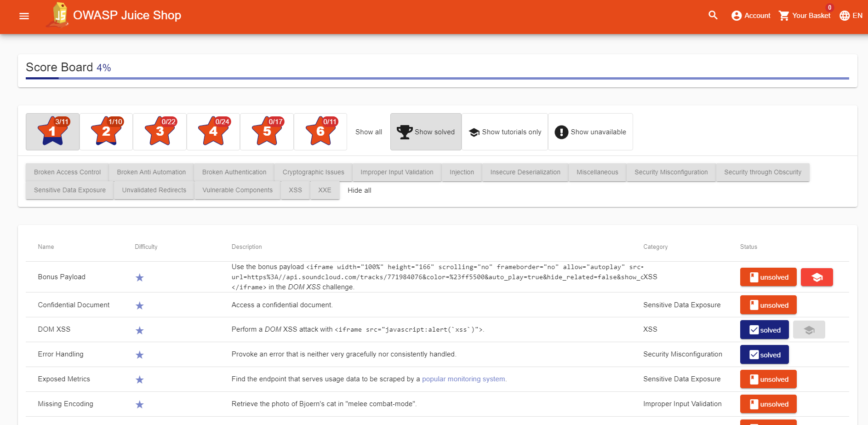Click Error Handling difficulty star

pos(140,355)
